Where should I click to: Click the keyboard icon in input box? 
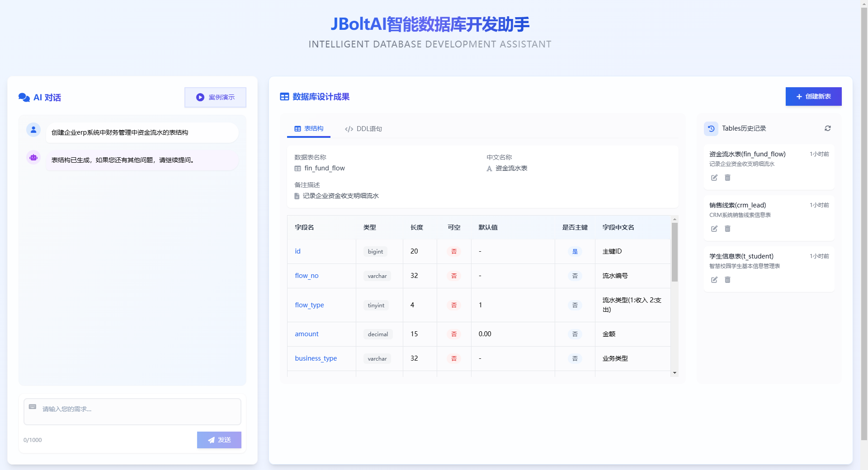click(x=33, y=407)
